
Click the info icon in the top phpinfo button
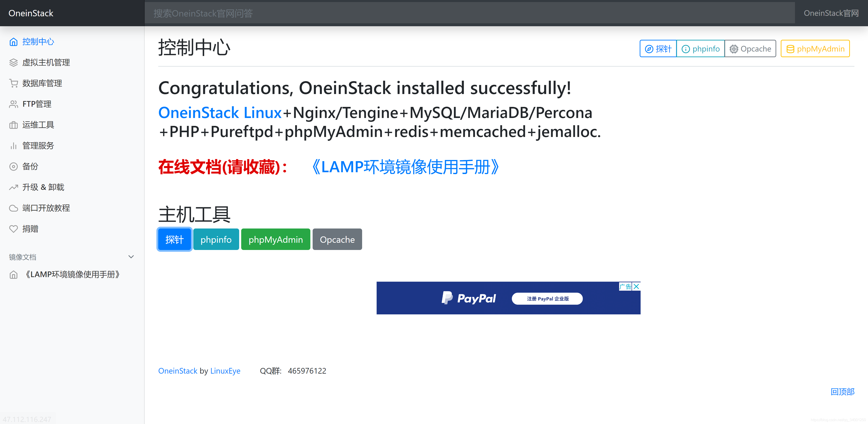[x=686, y=49]
